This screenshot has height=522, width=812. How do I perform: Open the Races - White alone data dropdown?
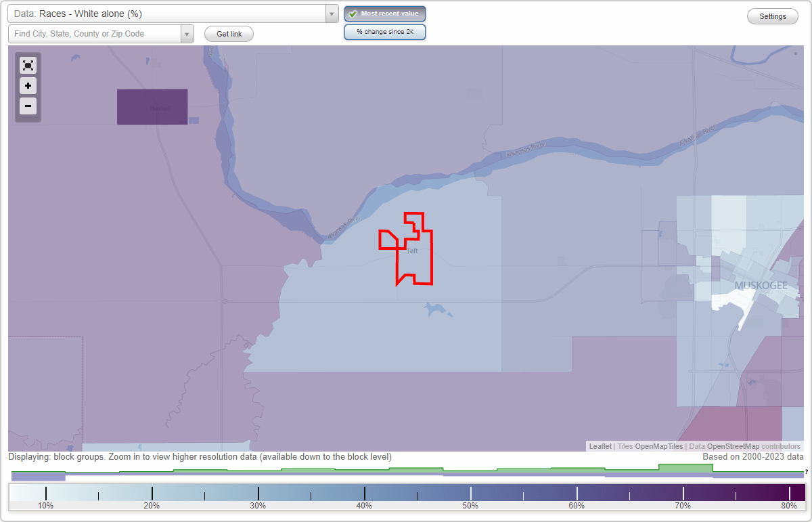169,13
